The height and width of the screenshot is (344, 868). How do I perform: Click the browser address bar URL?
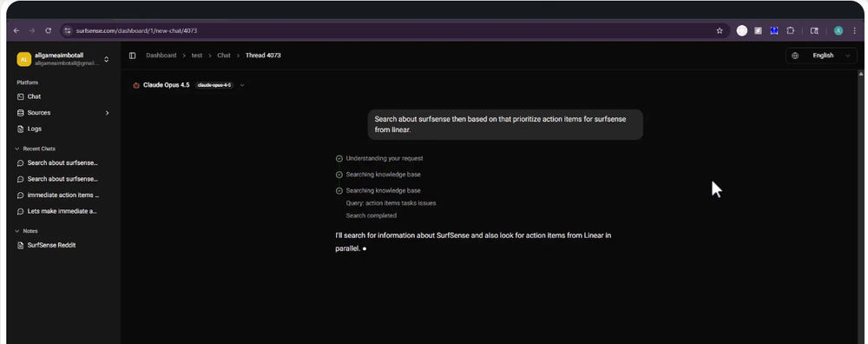pos(137,30)
